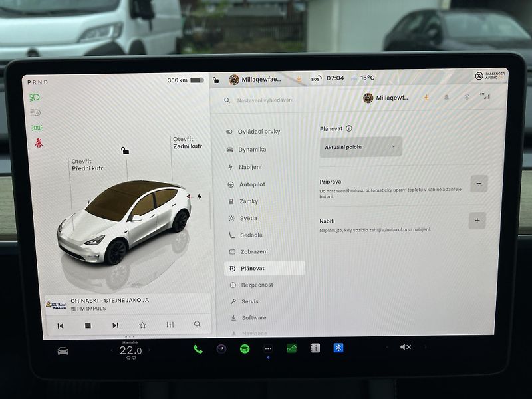Screen dimensions: 532x399
Task: Open the owner's manual info app
Action: tap(315, 348)
